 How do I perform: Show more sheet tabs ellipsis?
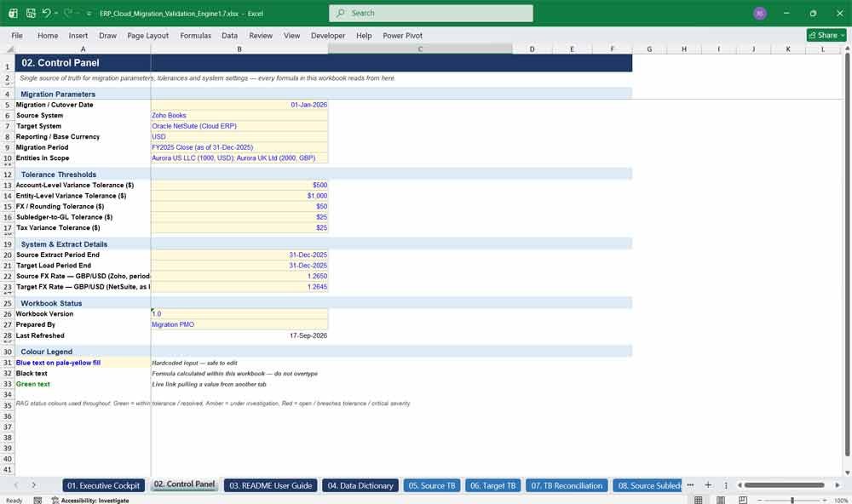[690, 485]
